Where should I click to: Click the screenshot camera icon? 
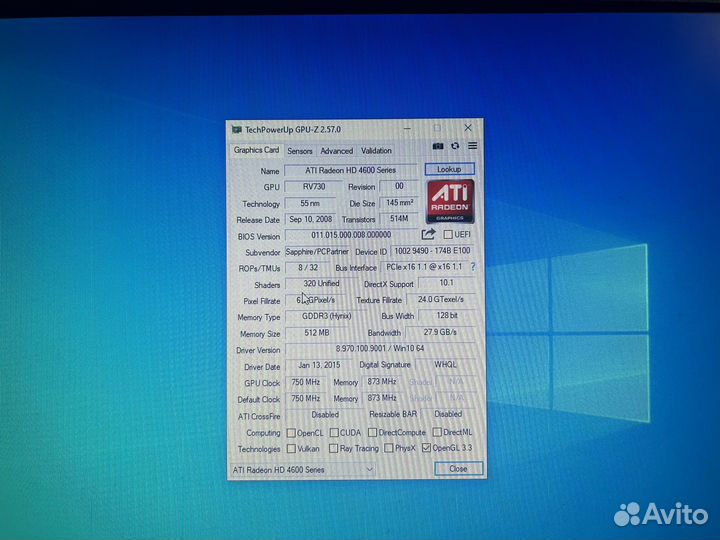pos(438,146)
